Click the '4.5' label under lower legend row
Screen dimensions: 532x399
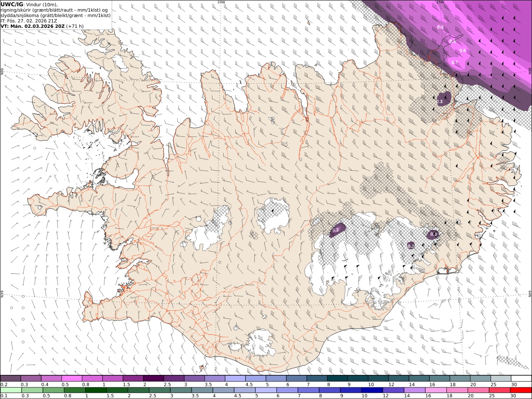[238, 396]
